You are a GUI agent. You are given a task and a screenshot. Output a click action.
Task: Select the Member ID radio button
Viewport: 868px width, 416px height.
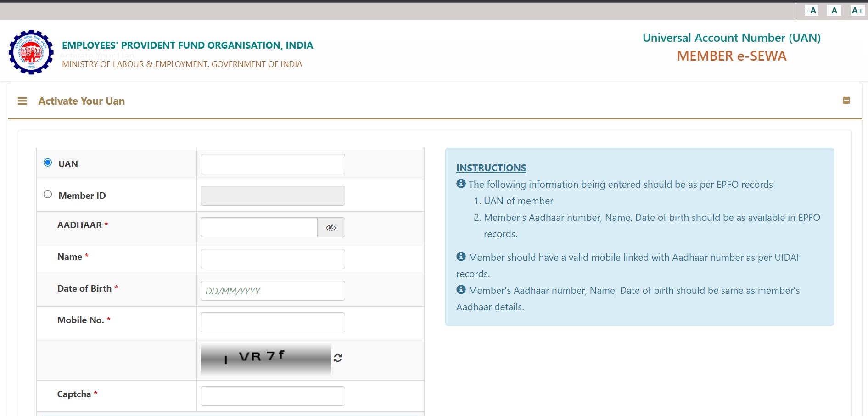pyautogui.click(x=48, y=194)
